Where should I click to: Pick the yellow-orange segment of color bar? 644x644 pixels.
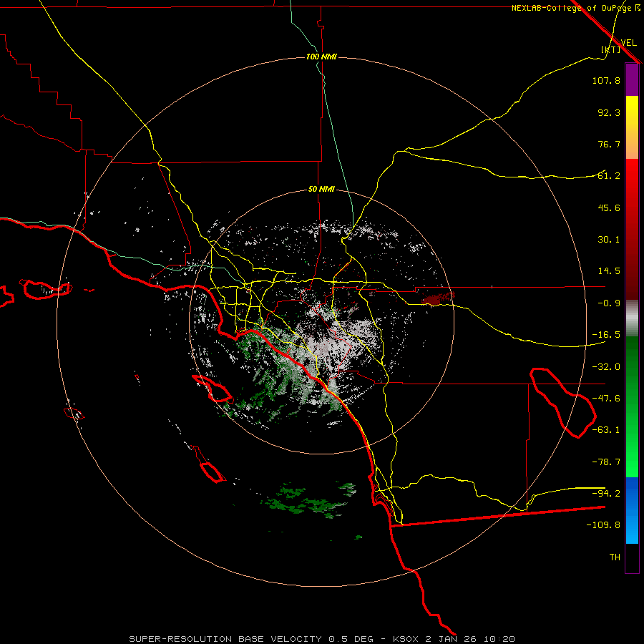(632, 127)
